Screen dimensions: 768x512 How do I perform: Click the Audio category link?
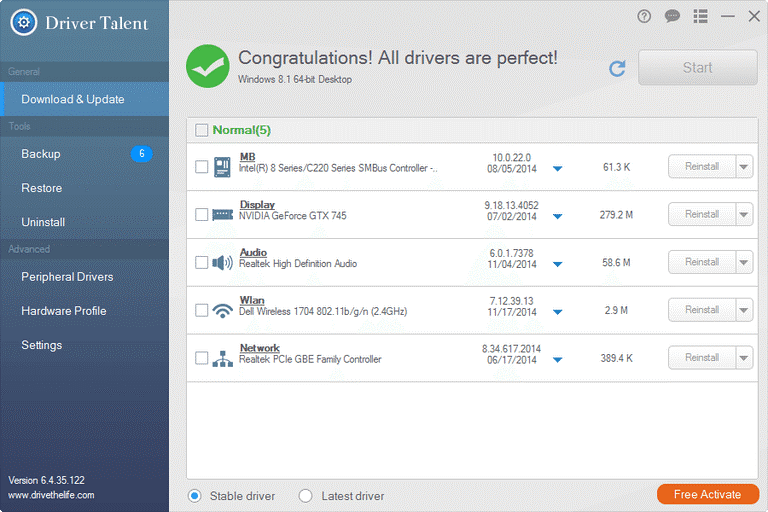click(253, 252)
